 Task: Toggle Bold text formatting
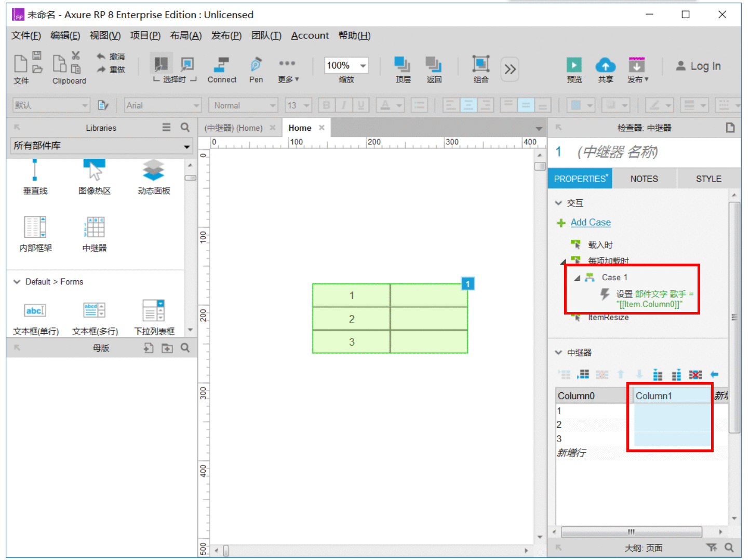click(326, 105)
